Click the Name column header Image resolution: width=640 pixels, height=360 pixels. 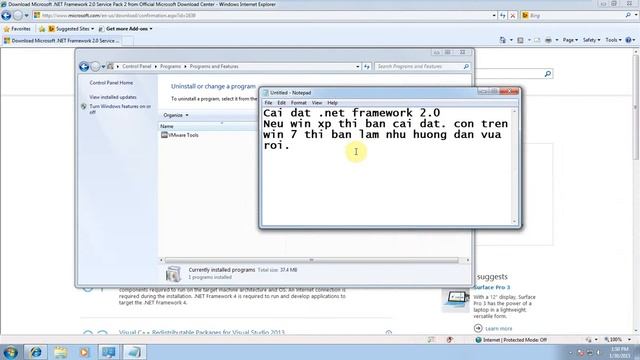tap(208, 127)
